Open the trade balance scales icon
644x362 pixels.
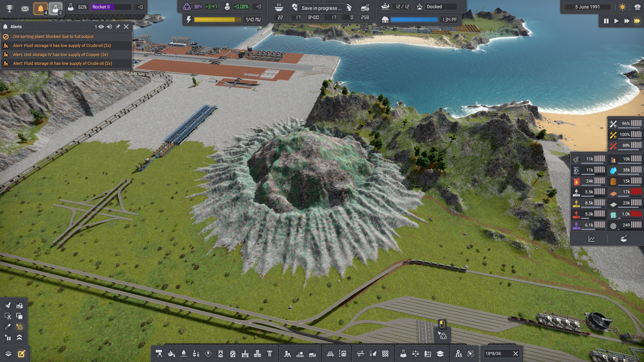coord(416,354)
